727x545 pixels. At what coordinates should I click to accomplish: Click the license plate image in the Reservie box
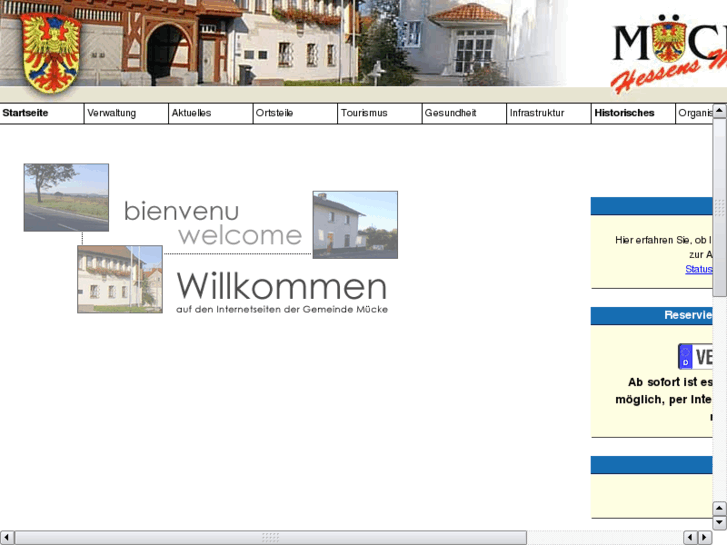695,357
